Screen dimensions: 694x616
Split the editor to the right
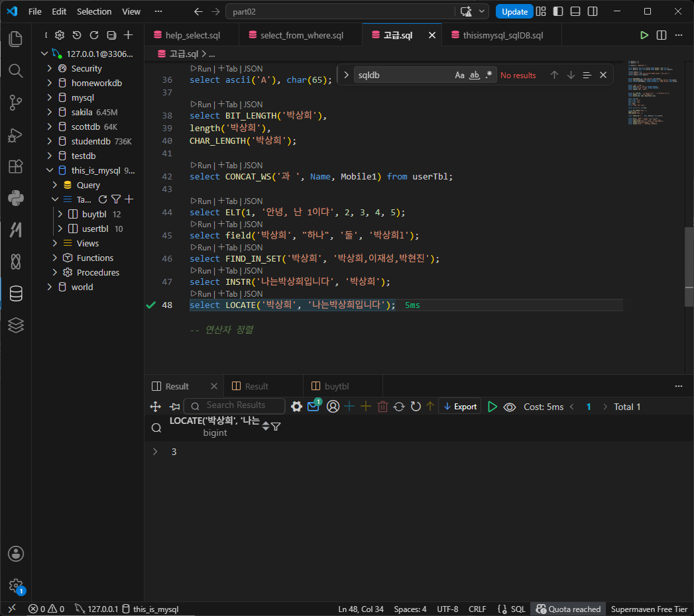point(662,35)
